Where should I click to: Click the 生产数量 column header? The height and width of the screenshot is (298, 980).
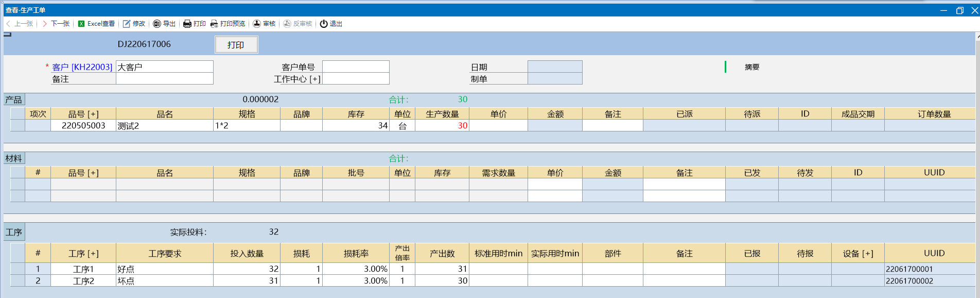tap(442, 114)
